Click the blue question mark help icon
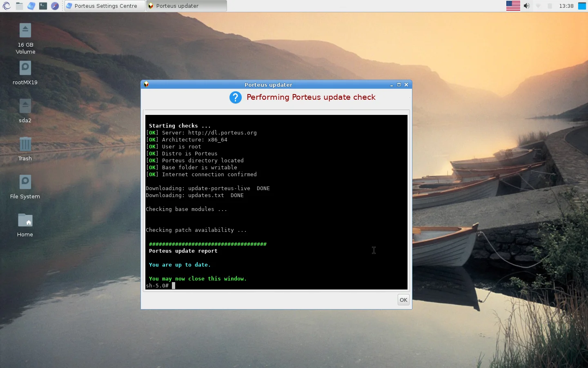Image resolution: width=588 pixels, height=368 pixels. coord(236,98)
